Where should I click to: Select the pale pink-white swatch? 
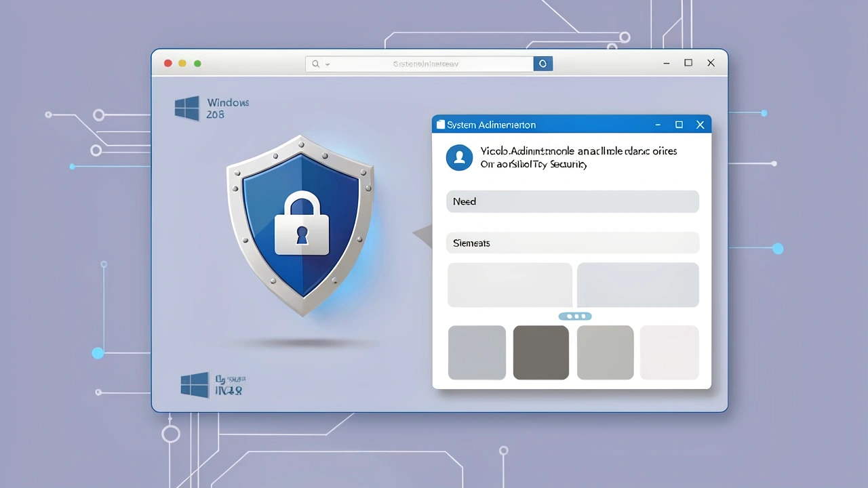click(x=669, y=352)
